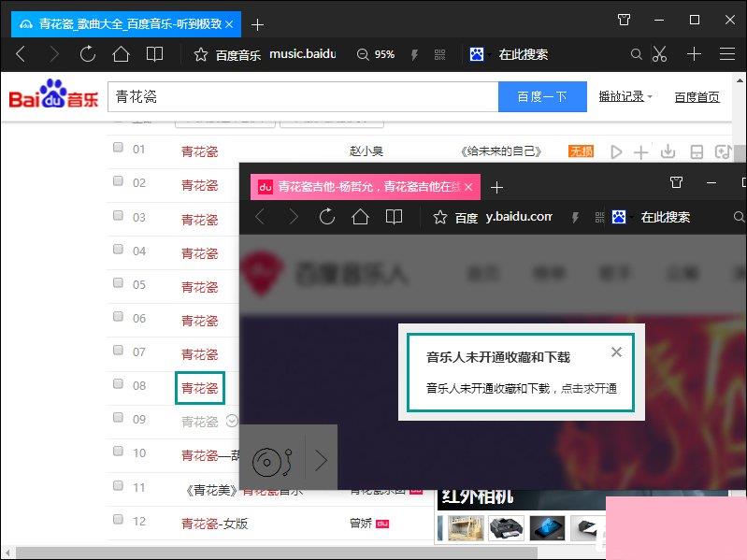Tick checkbox for song 01
The width and height of the screenshot is (747, 560).
118,147
